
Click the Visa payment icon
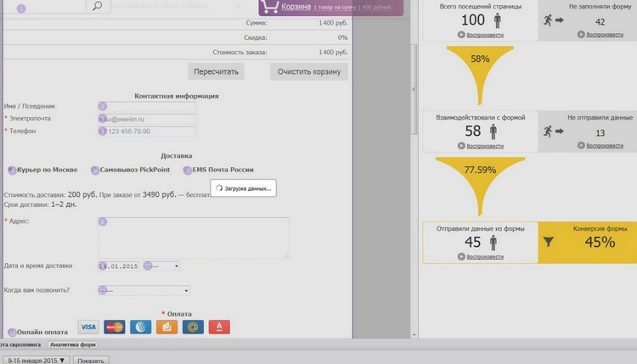coord(88,327)
